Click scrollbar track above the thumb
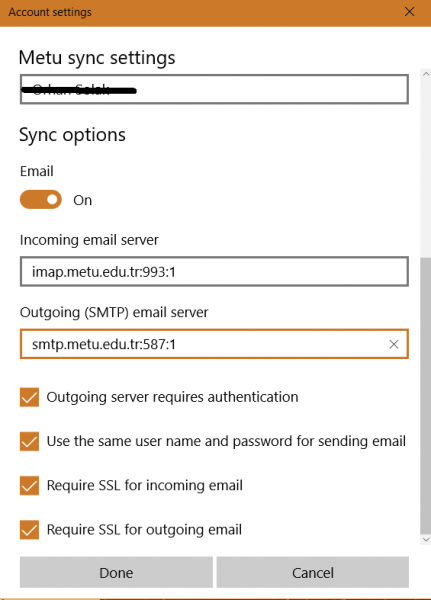 click(426, 168)
